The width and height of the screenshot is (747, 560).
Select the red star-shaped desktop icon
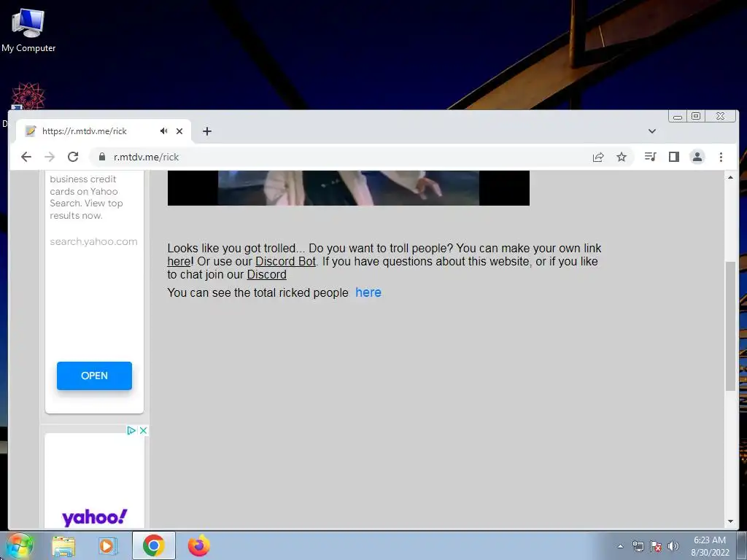[28, 97]
